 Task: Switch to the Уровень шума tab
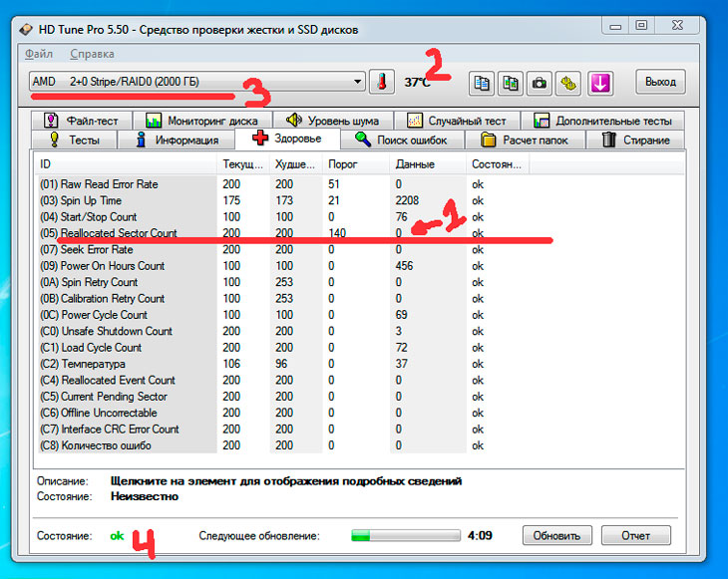coord(333,121)
